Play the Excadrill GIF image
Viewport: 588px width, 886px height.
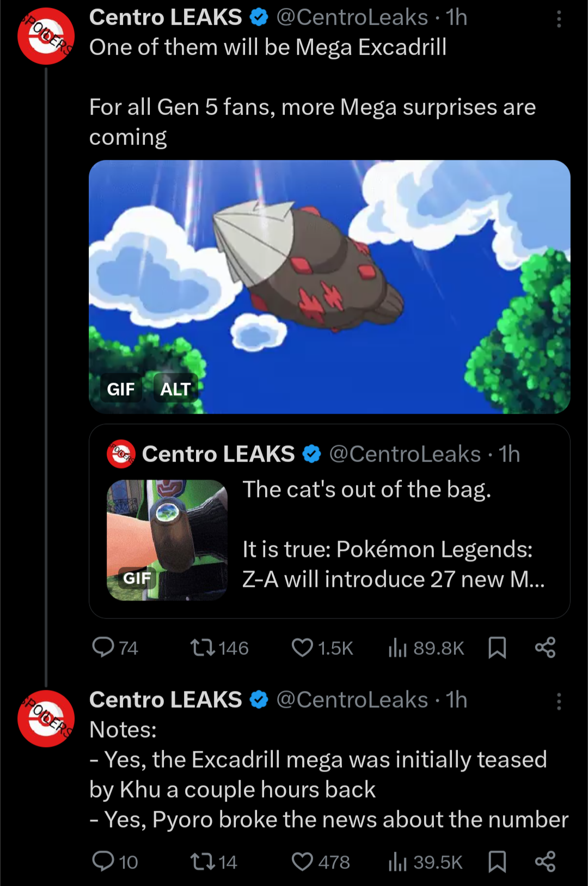pos(329,272)
